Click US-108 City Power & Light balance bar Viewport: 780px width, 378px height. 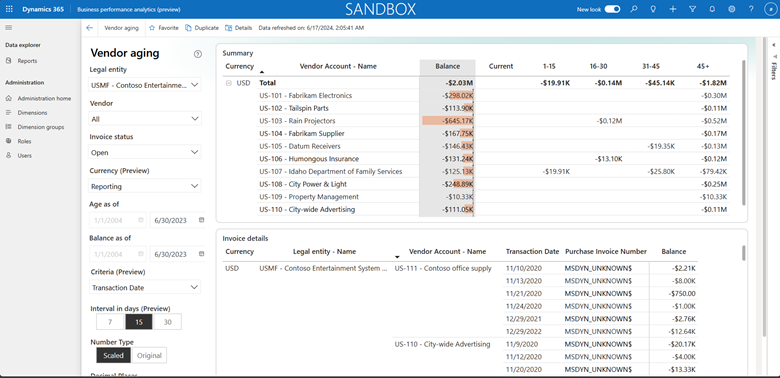[463, 184]
